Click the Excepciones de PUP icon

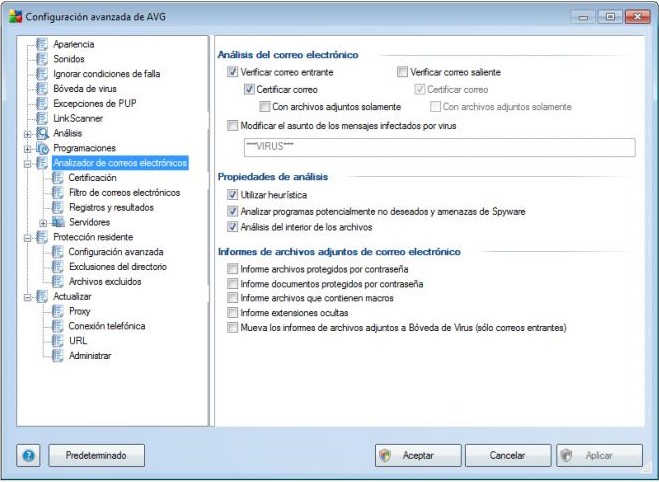(42, 103)
